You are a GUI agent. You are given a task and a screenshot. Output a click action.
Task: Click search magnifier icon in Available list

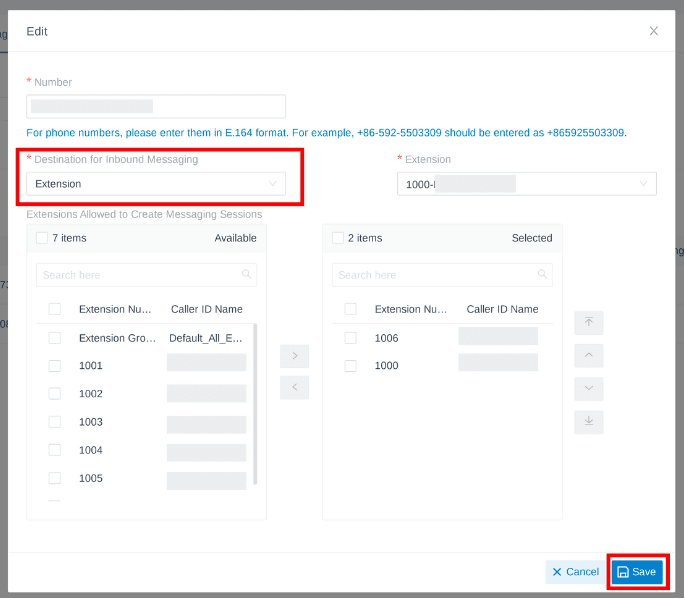(x=246, y=274)
